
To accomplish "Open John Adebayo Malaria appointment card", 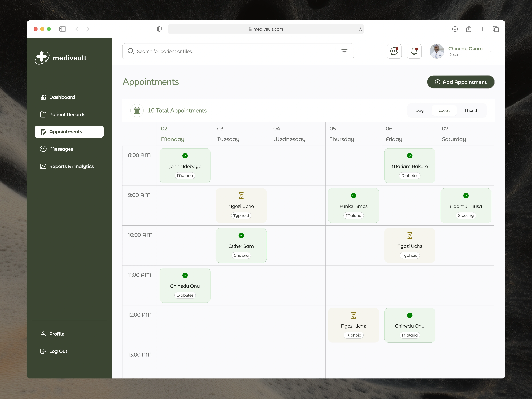I will (185, 166).
